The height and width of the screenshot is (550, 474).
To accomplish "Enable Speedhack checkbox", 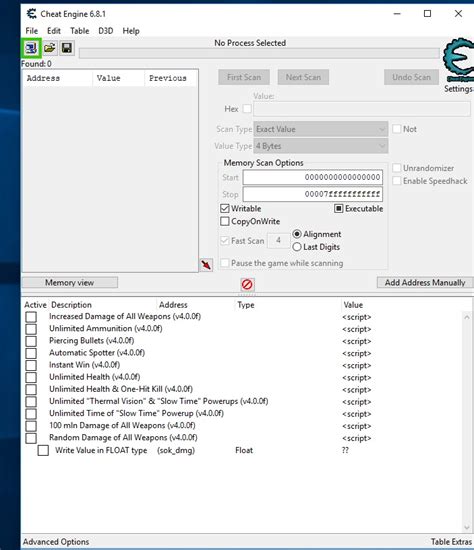I will [x=397, y=181].
